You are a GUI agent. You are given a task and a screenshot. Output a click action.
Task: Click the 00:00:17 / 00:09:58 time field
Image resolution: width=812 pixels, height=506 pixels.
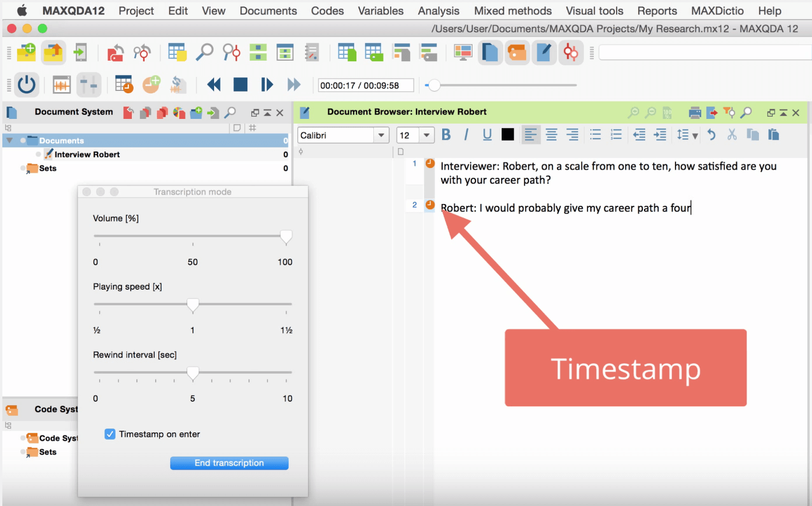click(x=366, y=86)
